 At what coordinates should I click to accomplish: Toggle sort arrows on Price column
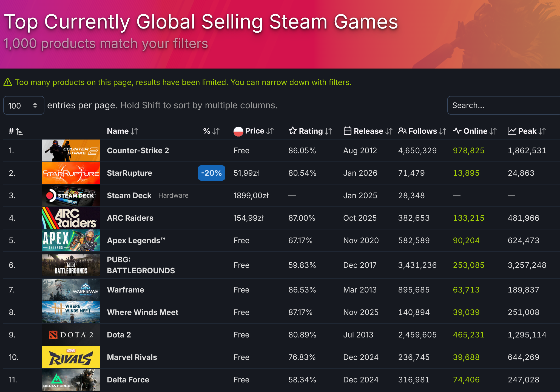point(270,131)
